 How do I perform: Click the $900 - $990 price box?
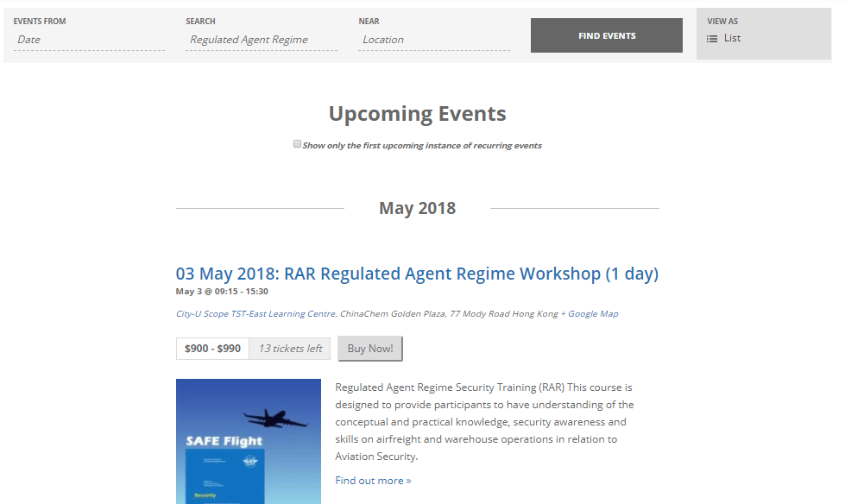(212, 349)
